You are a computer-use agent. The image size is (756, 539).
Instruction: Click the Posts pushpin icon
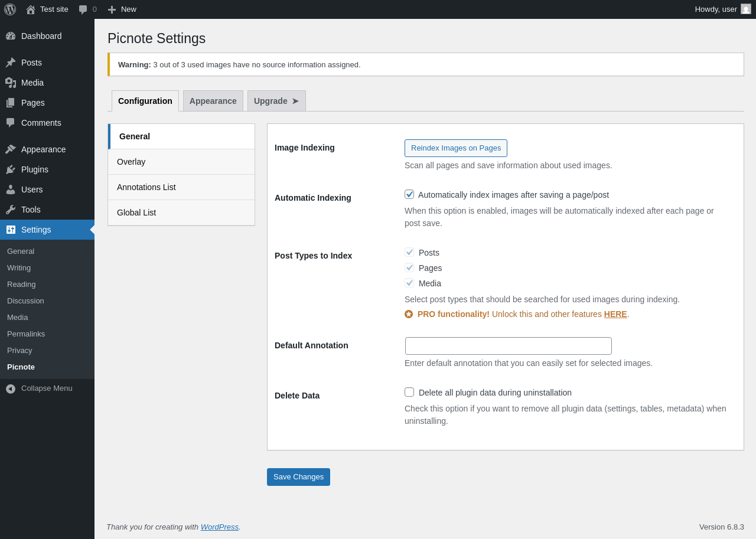pos(11,63)
